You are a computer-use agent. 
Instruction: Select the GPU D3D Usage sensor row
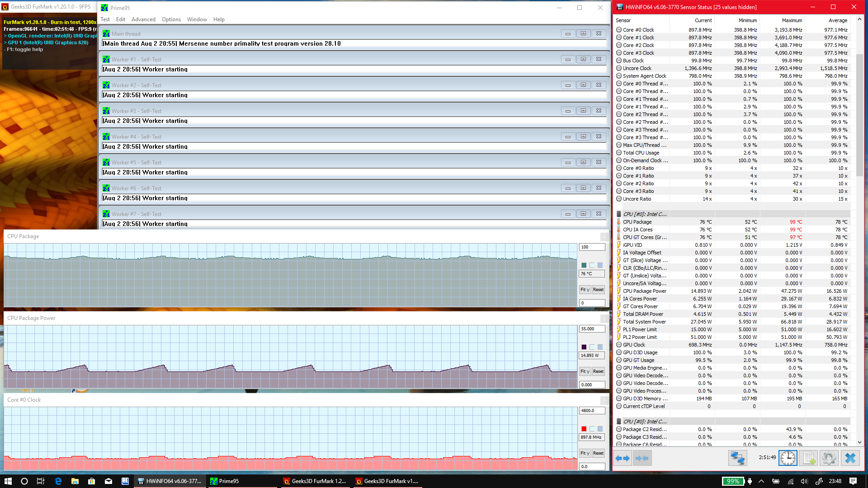732,352
